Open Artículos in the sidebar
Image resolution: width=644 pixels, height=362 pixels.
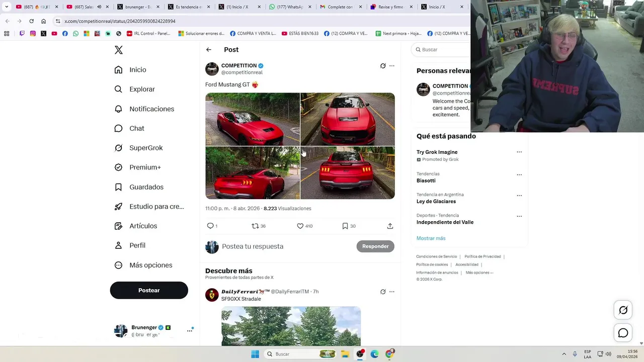pos(136,226)
